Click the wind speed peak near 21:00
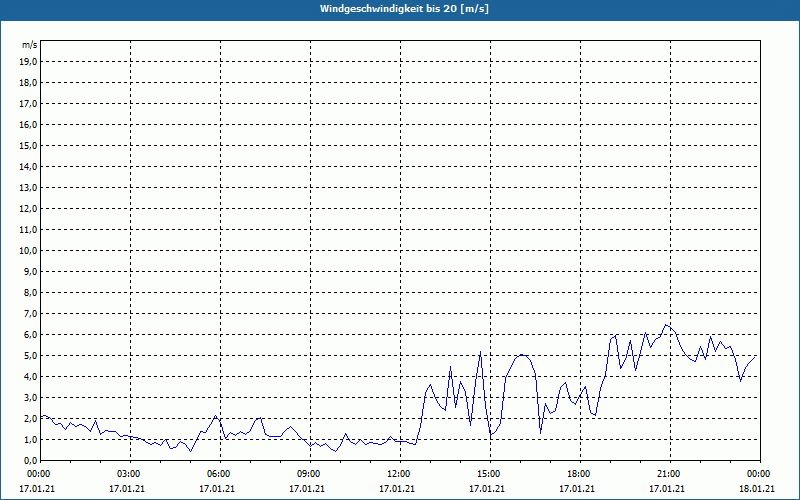Viewport: 800px width, 500px height. 666,325
